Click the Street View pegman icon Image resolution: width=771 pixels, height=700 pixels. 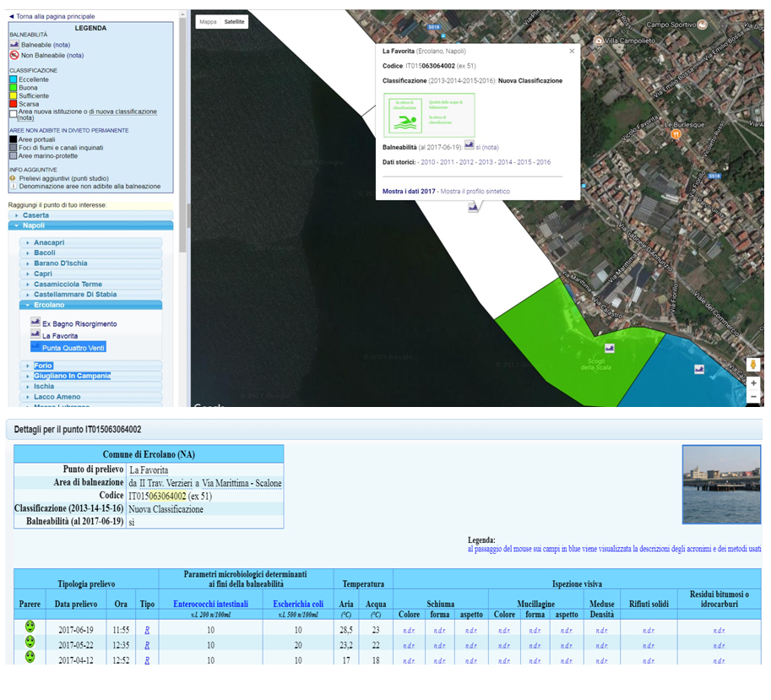coord(752,365)
